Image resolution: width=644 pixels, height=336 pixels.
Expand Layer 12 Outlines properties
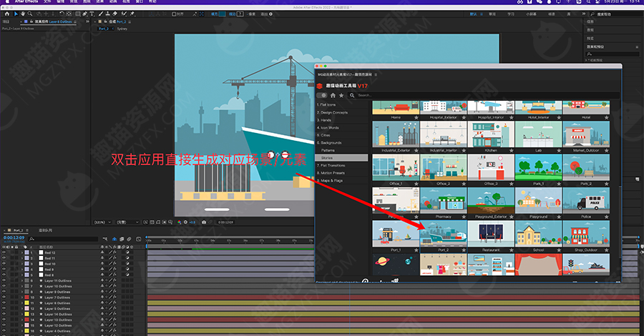tap(22, 325)
